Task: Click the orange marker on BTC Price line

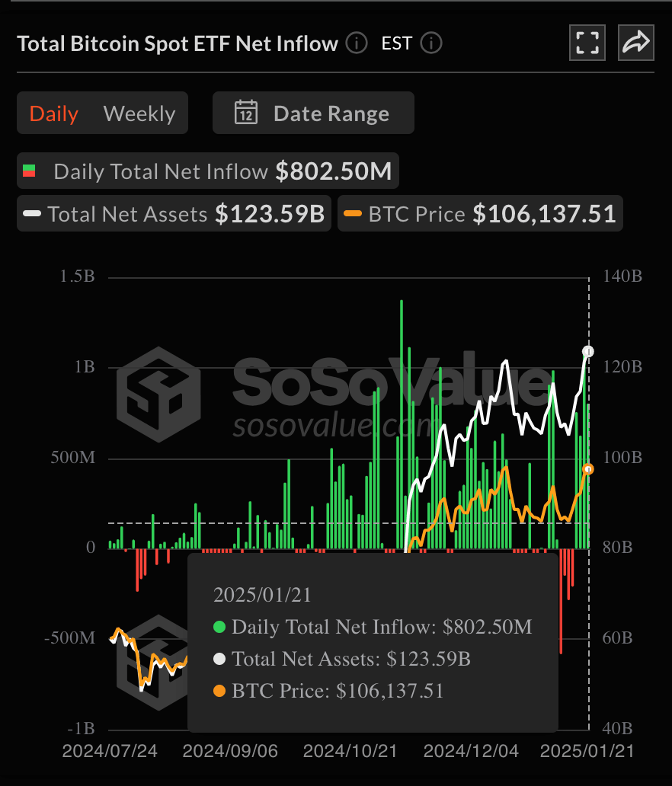Action: (587, 469)
